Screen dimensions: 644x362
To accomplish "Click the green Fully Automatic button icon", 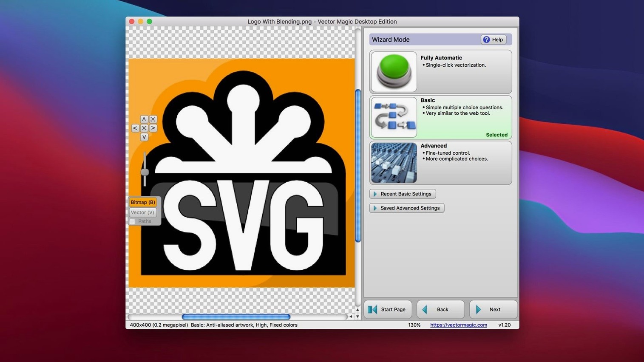I will pyautogui.click(x=394, y=72).
